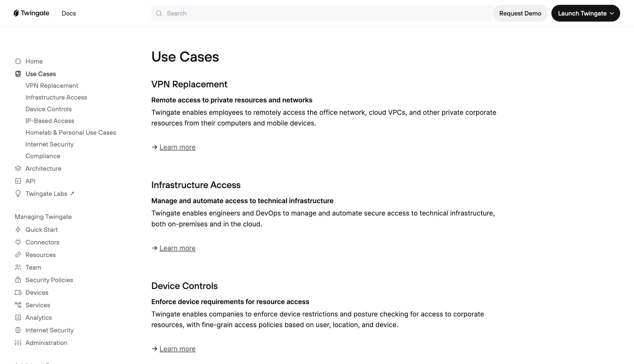
Task: Click the Architecture layers icon
Action: 18,168
